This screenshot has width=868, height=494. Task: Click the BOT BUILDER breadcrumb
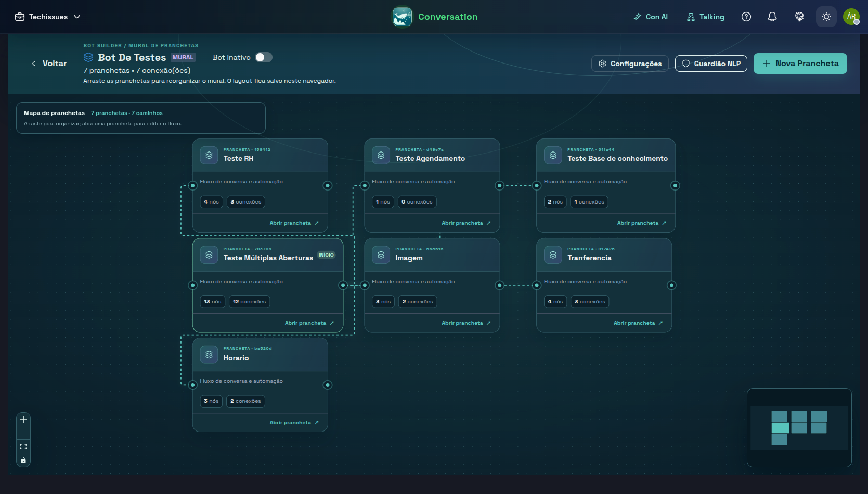tap(102, 46)
